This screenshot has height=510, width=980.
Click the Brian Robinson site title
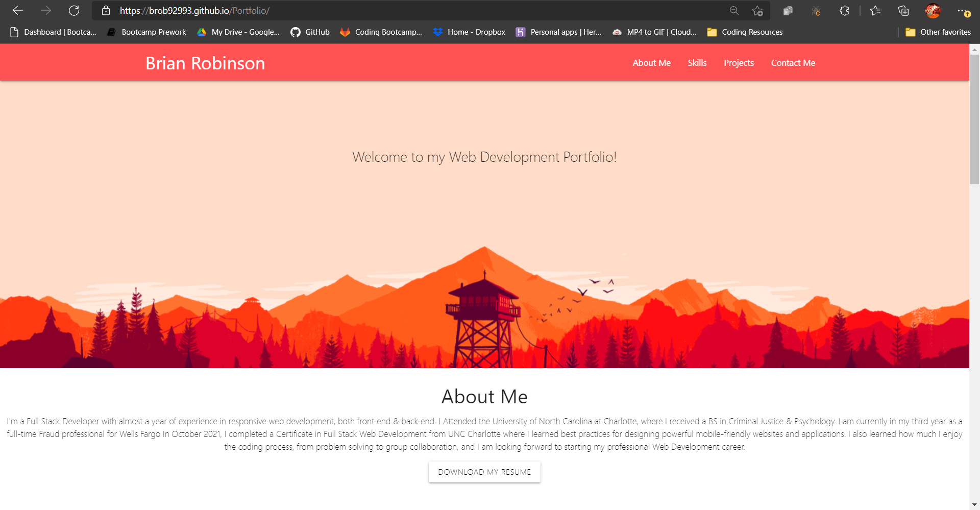click(205, 63)
